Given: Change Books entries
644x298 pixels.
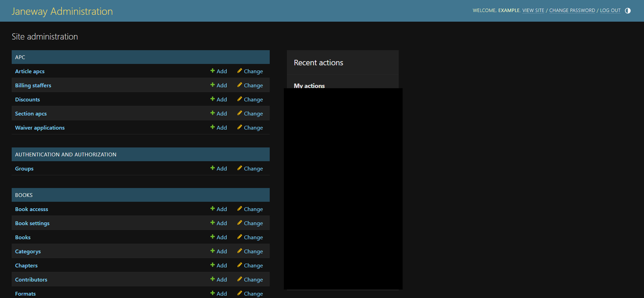Looking at the screenshot, I should 250,237.
